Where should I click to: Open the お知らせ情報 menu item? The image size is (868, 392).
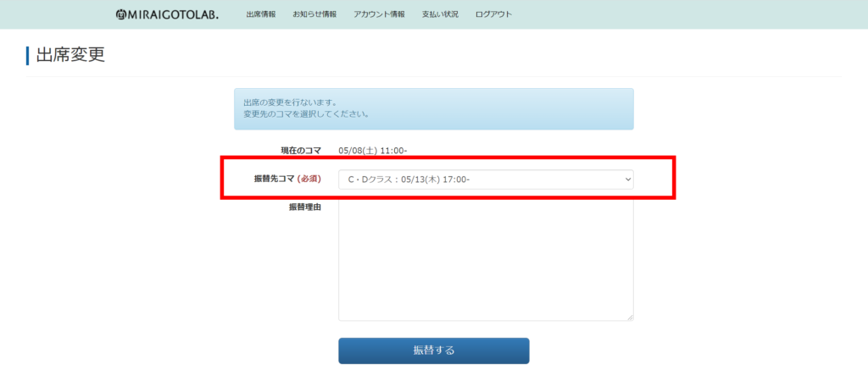click(314, 14)
